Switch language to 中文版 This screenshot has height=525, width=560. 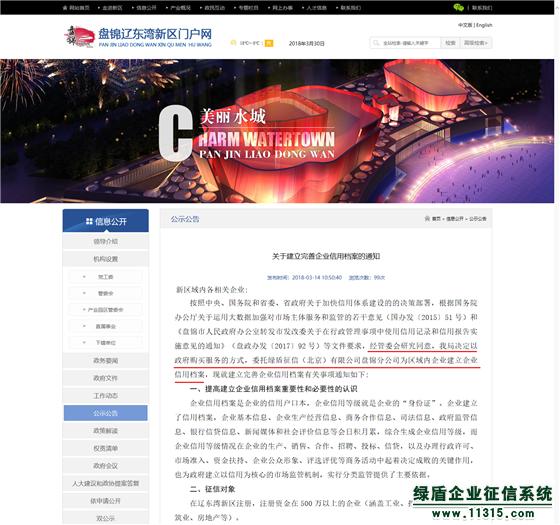465,25
